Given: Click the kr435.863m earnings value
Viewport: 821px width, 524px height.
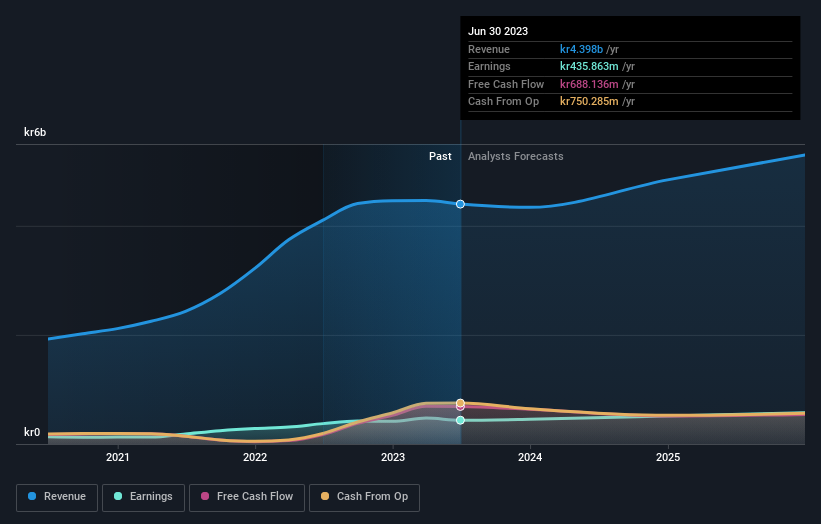Looking at the screenshot, I should click(589, 66).
